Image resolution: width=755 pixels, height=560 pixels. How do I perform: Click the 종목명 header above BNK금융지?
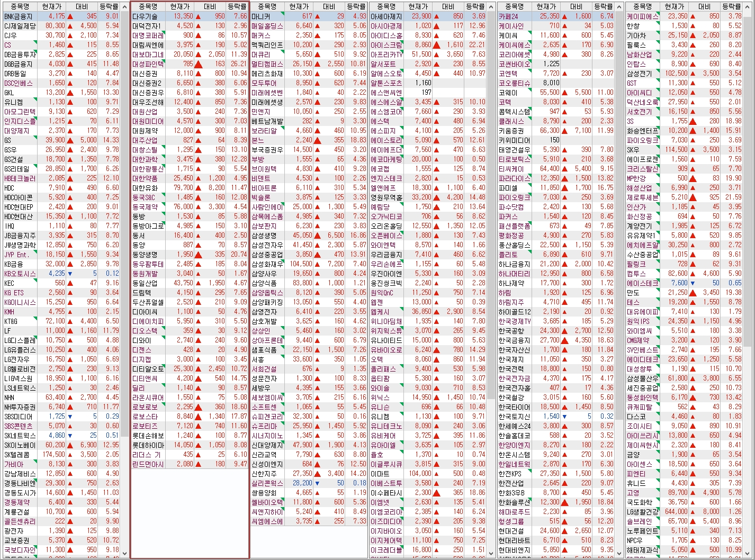(20, 6)
